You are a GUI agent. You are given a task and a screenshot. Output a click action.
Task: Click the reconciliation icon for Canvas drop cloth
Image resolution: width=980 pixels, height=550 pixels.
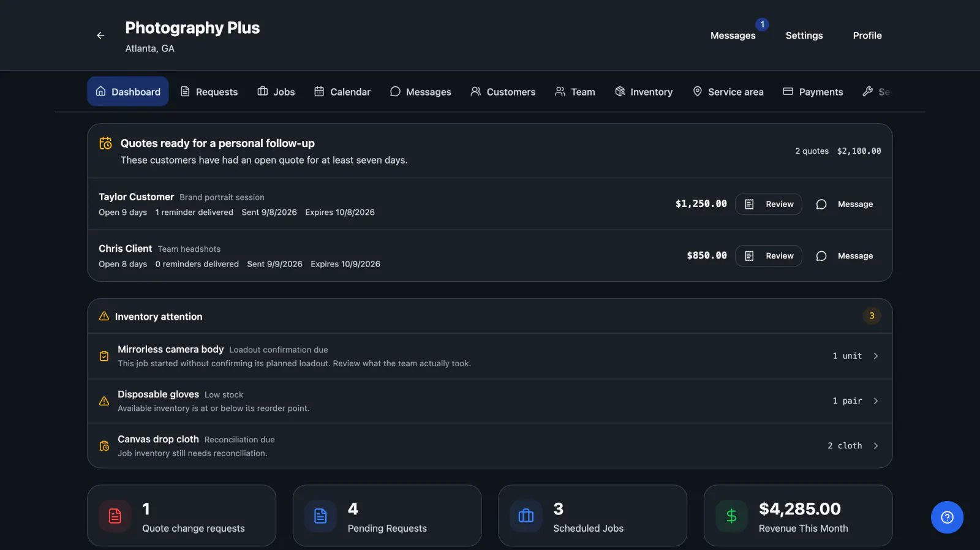pos(104,446)
